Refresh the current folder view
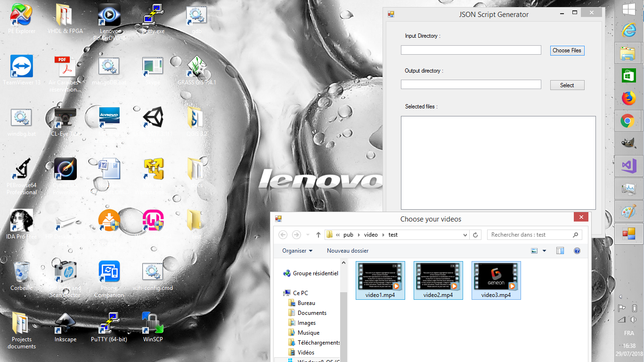 pyautogui.click(x=476, y=235)
